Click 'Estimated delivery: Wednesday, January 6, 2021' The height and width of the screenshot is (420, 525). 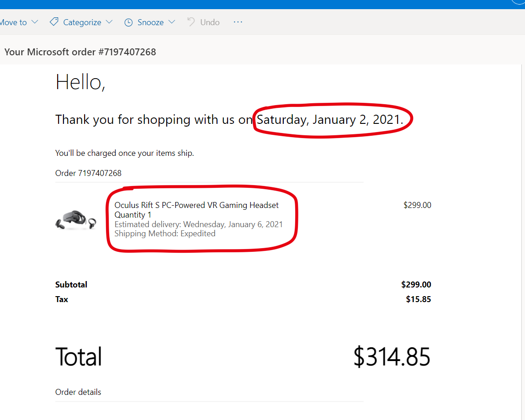point(199,224)
